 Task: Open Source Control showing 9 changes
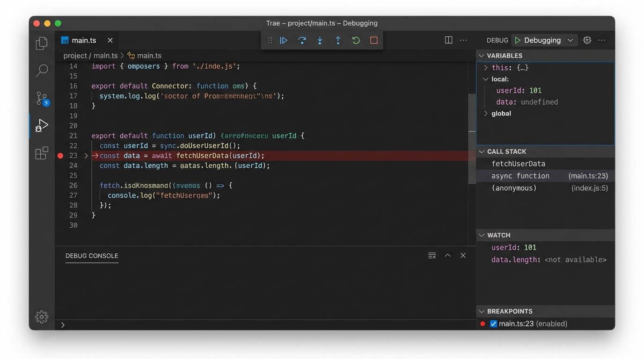click(x=42, y=99)
